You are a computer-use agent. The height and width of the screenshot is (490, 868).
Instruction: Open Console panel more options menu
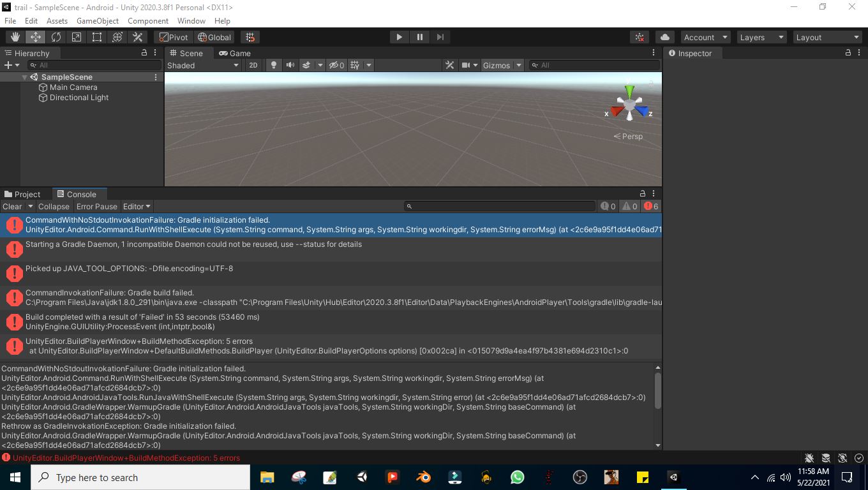click(654, 193)
